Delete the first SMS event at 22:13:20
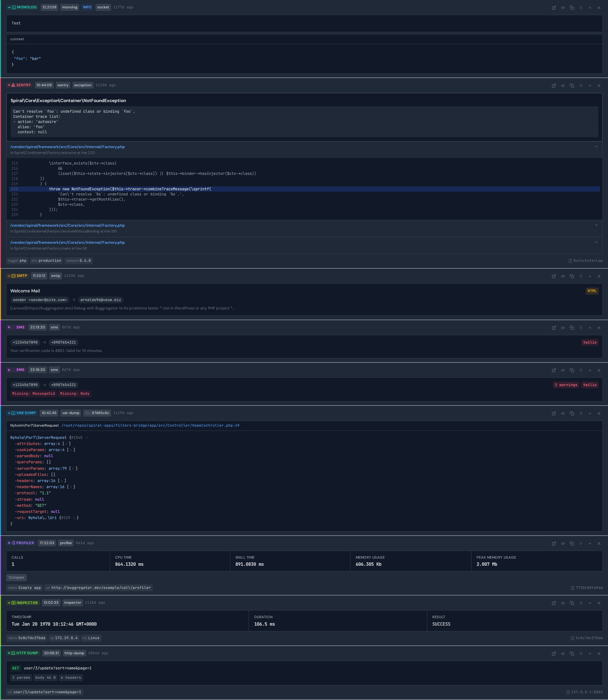This screenshot has width=608, height=700. pyautogui.click(x=599, y=328)
